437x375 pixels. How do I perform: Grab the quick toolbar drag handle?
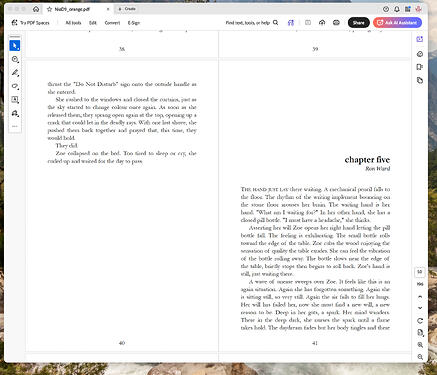tap(15, 36)
